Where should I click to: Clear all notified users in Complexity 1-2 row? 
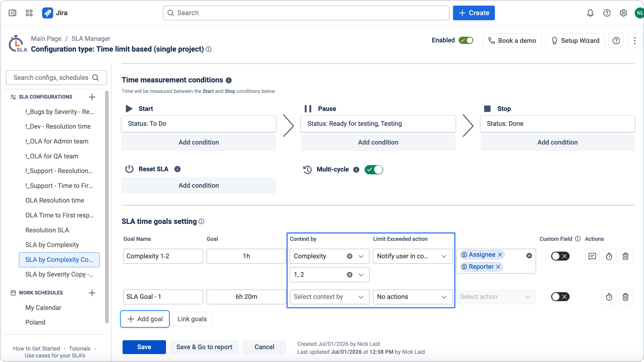529,256
